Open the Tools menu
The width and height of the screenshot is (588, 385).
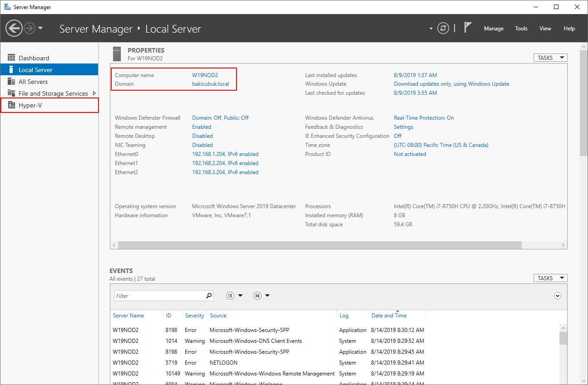point(521,28)
